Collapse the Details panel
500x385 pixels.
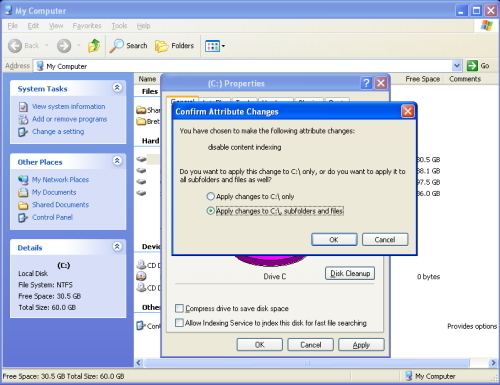click(x=117, y=246)
